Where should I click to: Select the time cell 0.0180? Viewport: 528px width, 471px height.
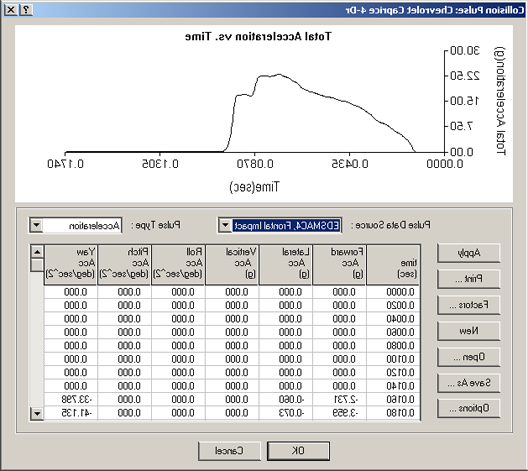tap(393, 413)
